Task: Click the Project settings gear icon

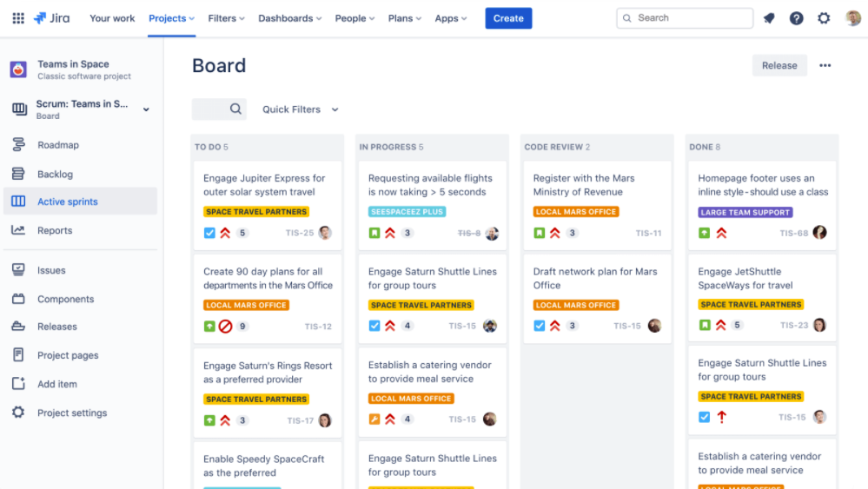Action: [x=18, y=413]
